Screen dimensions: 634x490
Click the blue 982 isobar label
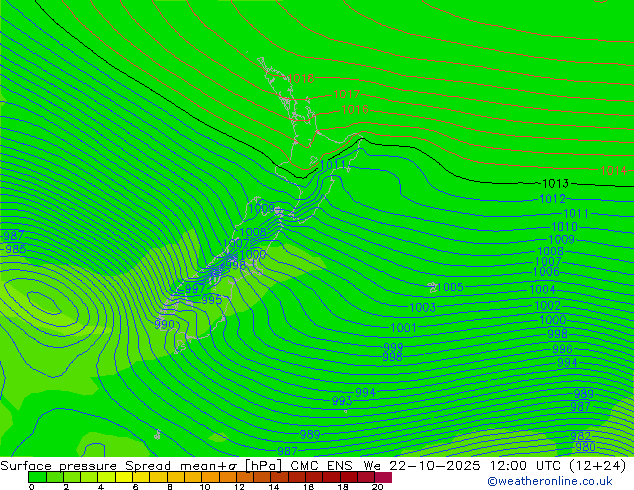581,436
